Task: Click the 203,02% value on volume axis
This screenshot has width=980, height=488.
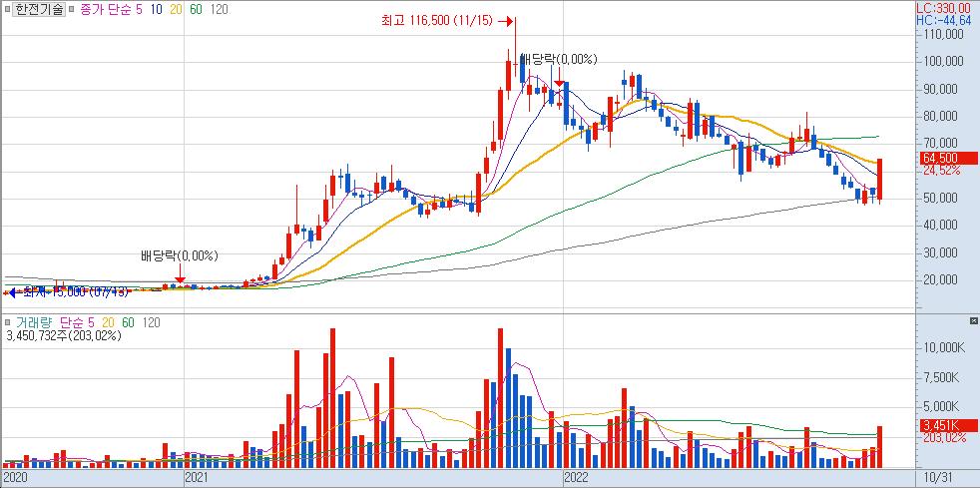Action: (944, 438)
